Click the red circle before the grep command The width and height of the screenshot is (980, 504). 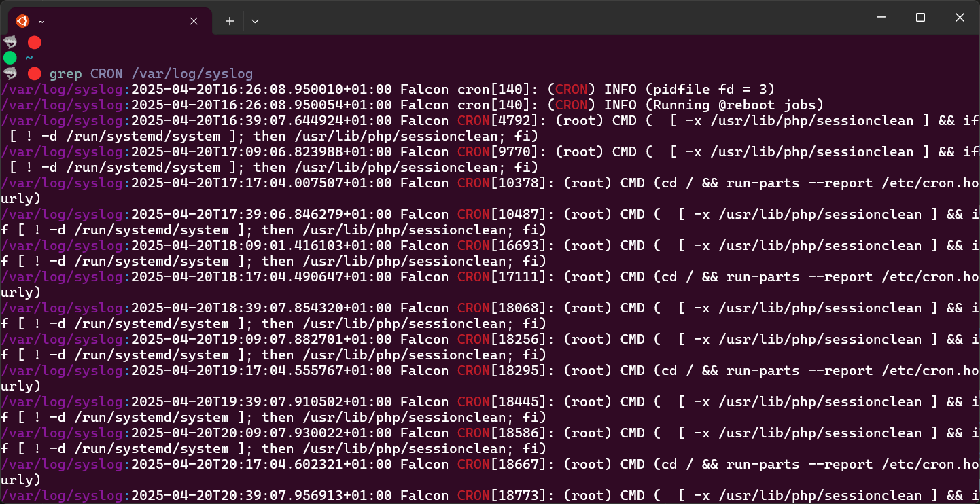tap(33, 73)
